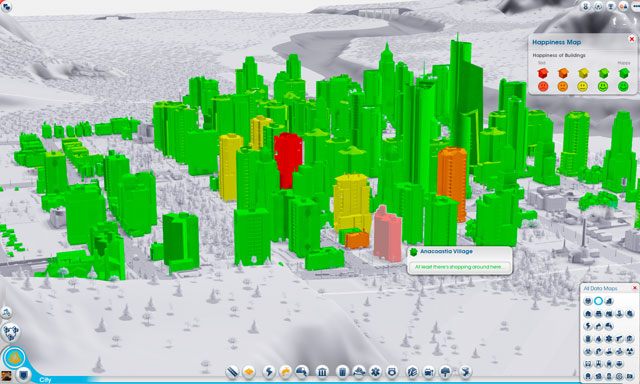Image resolution: width=640 pixels, height=384 pixels.
Task: Open the Water faucet menu in bottom toolbar
Action: pyautogui.click(x=285, y=372)
